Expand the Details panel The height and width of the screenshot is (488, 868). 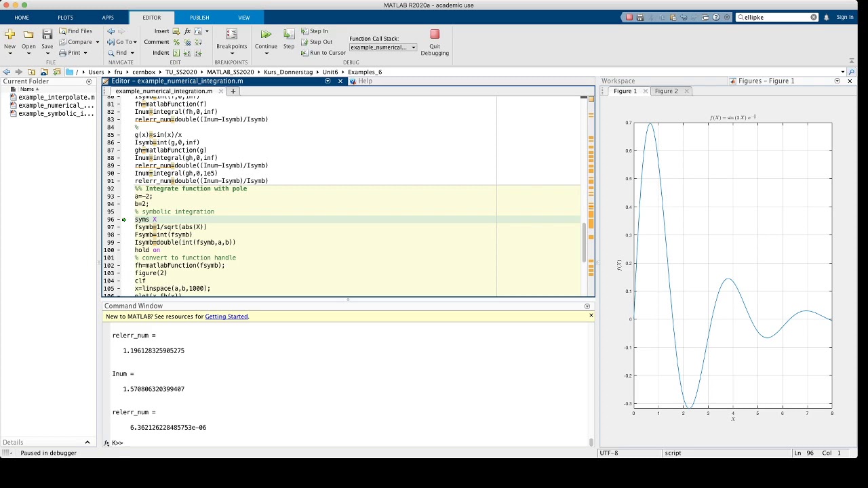(x=87, y=443)
